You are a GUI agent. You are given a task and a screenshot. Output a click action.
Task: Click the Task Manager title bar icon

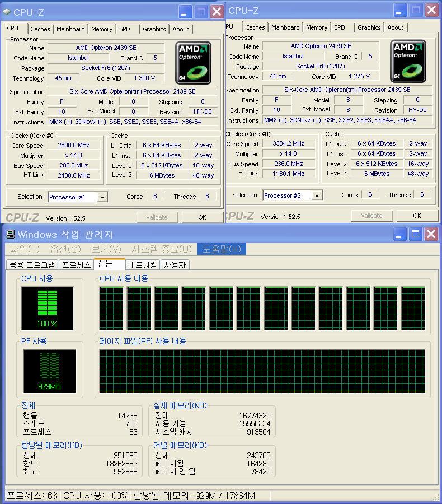pos(11,234)
